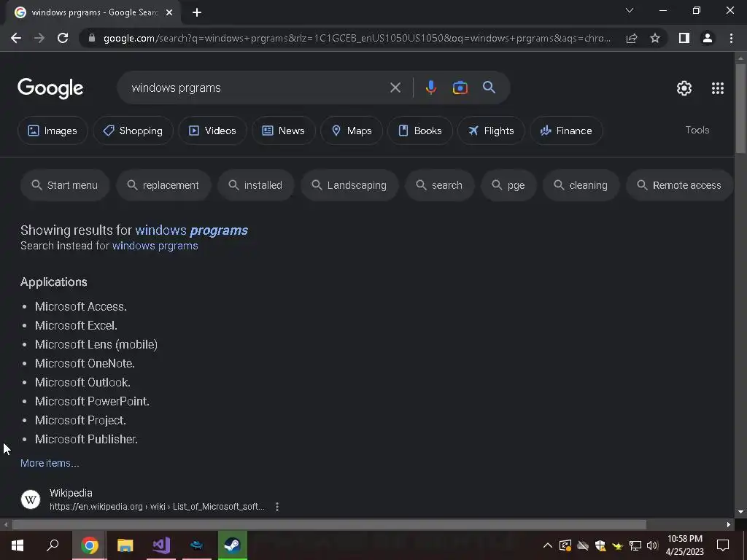Image resolution: width=747 pixels, height=560 pixels.
Task: Select the search suggestion chip
Action: 439,185
